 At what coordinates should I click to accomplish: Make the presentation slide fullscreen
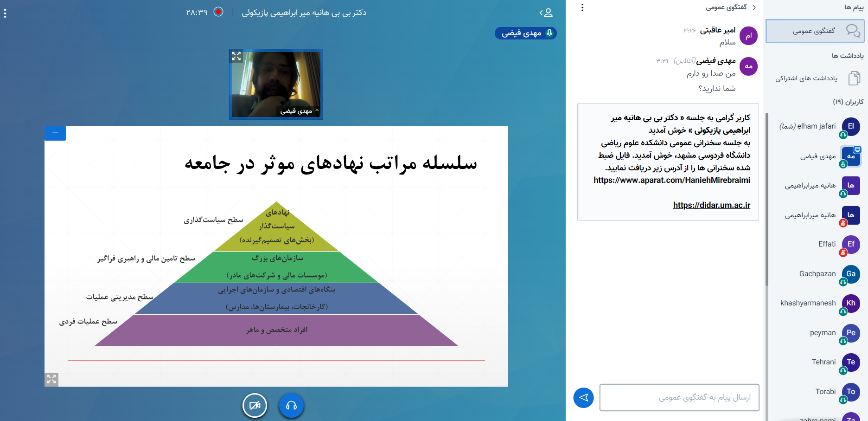(x=51, y=379)
